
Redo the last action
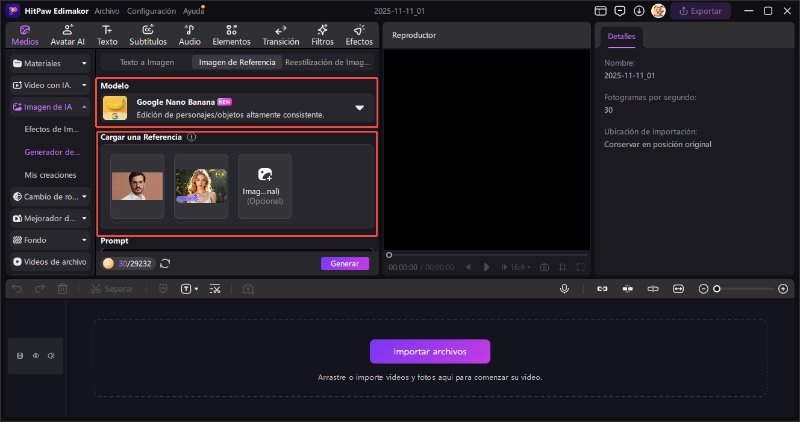[39, 289]
